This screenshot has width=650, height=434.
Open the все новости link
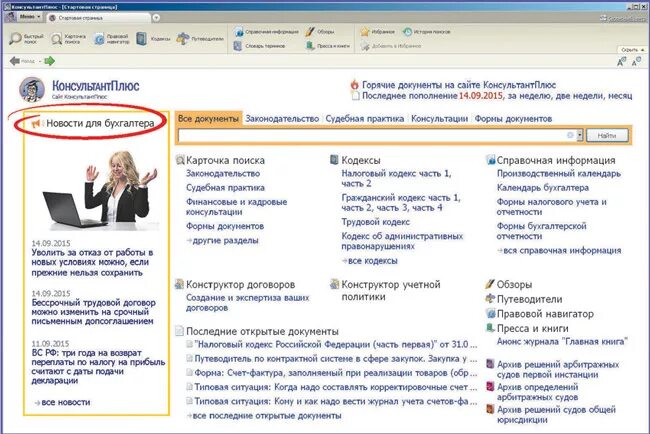coord(65,402)
